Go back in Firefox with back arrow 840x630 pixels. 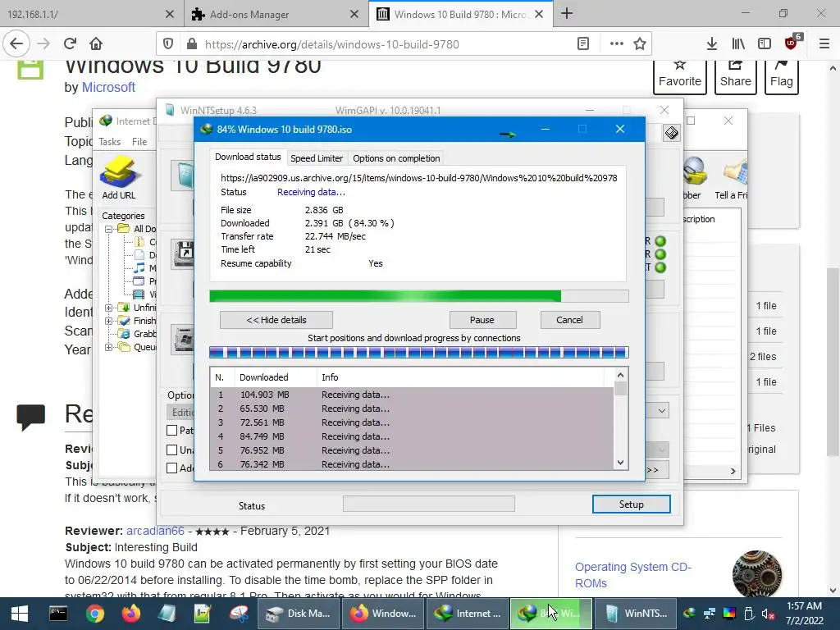coord(16,44)
